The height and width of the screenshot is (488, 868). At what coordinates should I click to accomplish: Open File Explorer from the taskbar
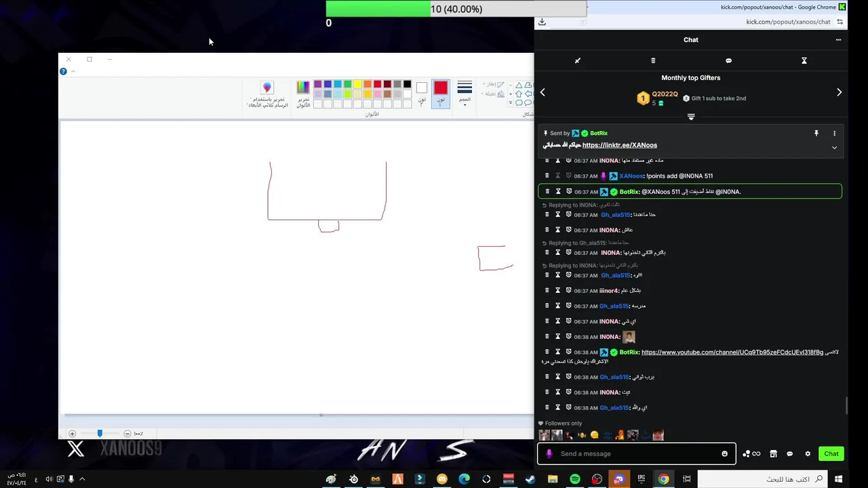pos(553,479)
